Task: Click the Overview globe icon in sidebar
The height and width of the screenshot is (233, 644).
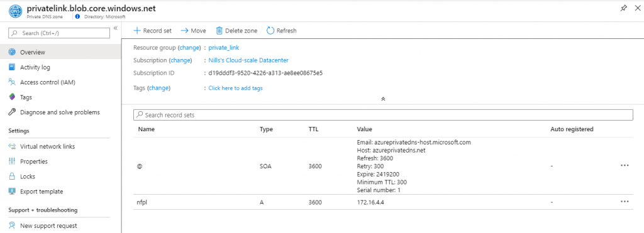Action: point(12,52)
